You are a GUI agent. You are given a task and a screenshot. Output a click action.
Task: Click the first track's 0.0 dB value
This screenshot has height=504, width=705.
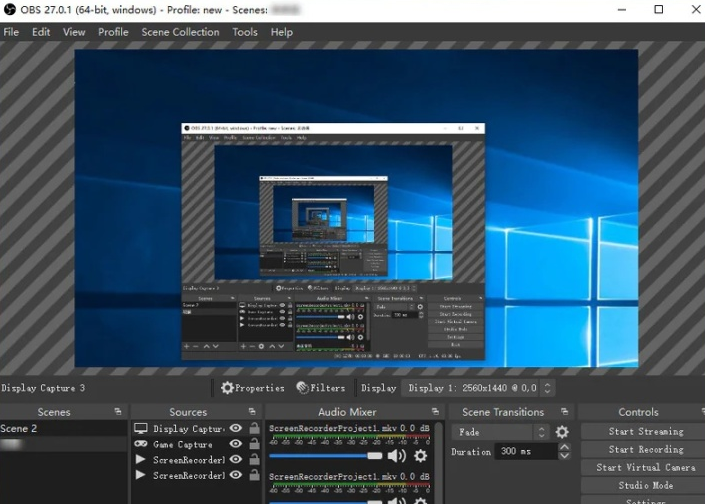click(414, 428)
